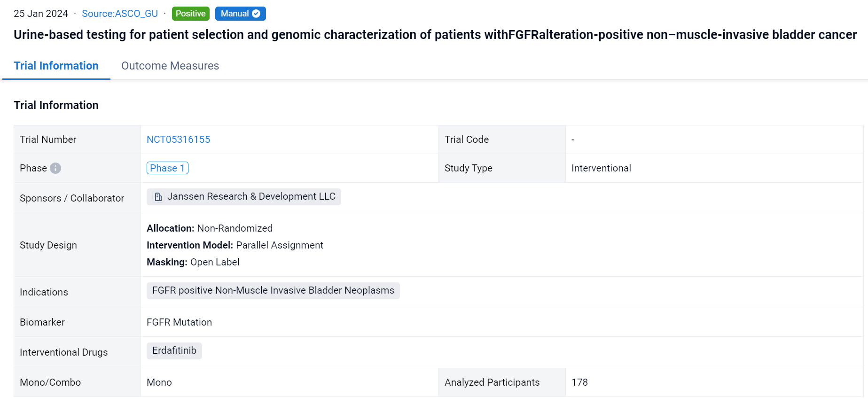Click the blue Manual badge
The image size is (868, 404).
(x=235, y=14)
